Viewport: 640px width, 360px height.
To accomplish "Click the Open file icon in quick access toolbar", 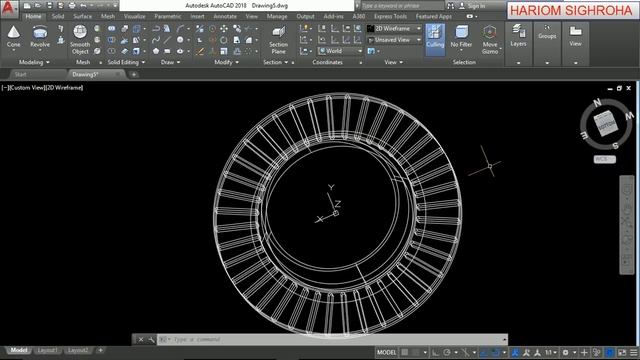I will [38, 6].
